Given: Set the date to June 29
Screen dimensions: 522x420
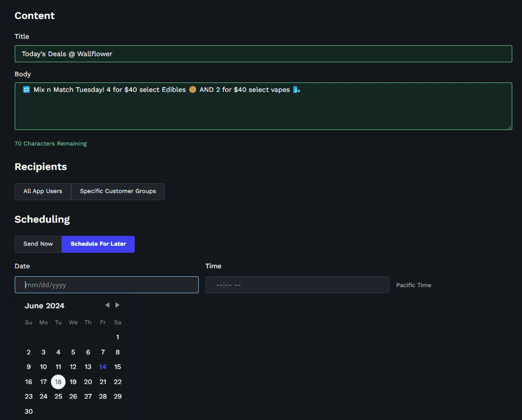Looking at the screenshot, I should (x=118, y=397).
